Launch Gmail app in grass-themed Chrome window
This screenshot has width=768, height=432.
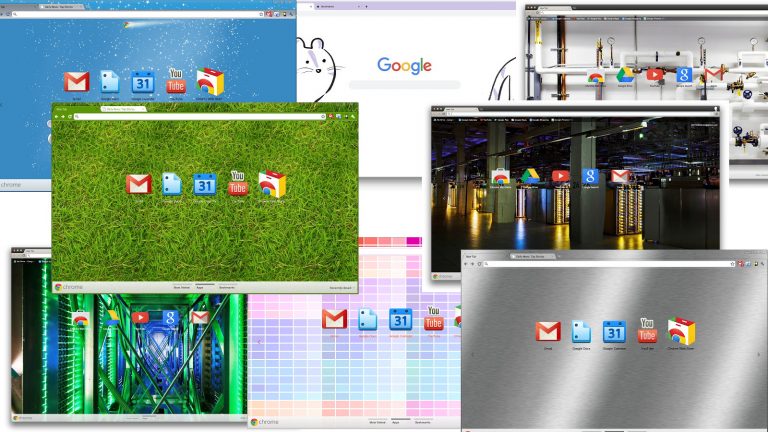[139, 184]
